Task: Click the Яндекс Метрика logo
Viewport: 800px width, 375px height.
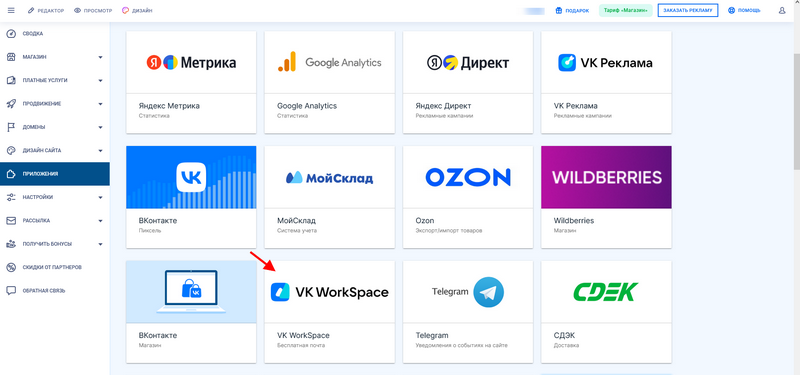Action: click(x=191, y=63)
